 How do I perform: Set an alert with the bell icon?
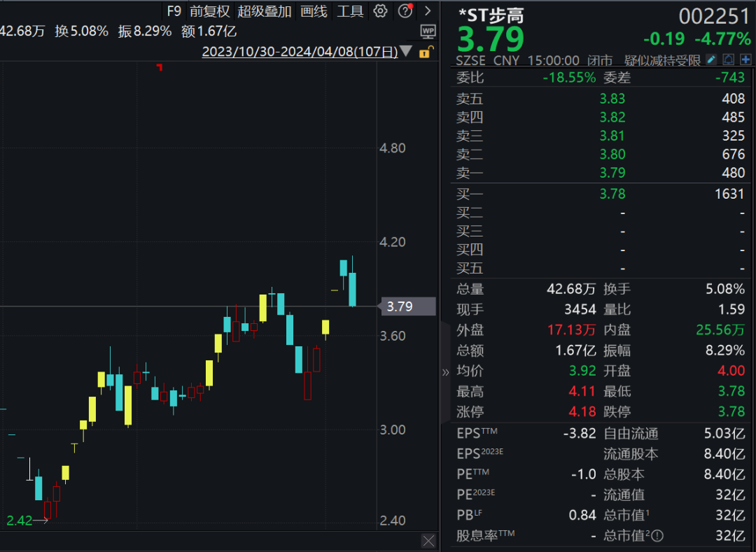729,59
